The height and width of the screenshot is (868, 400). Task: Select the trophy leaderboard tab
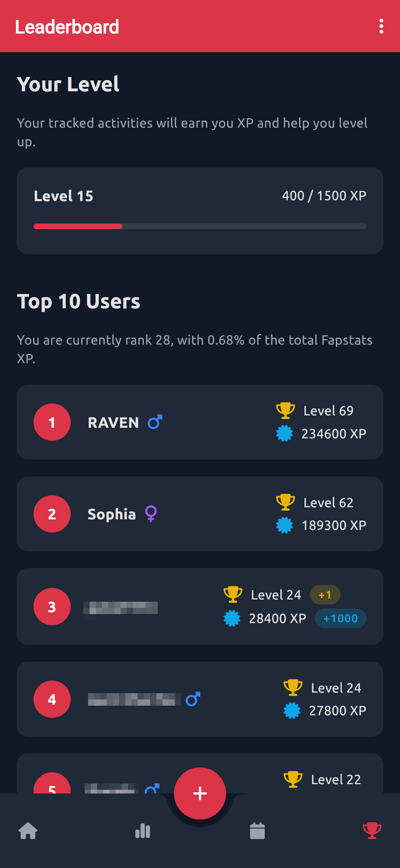372,831
